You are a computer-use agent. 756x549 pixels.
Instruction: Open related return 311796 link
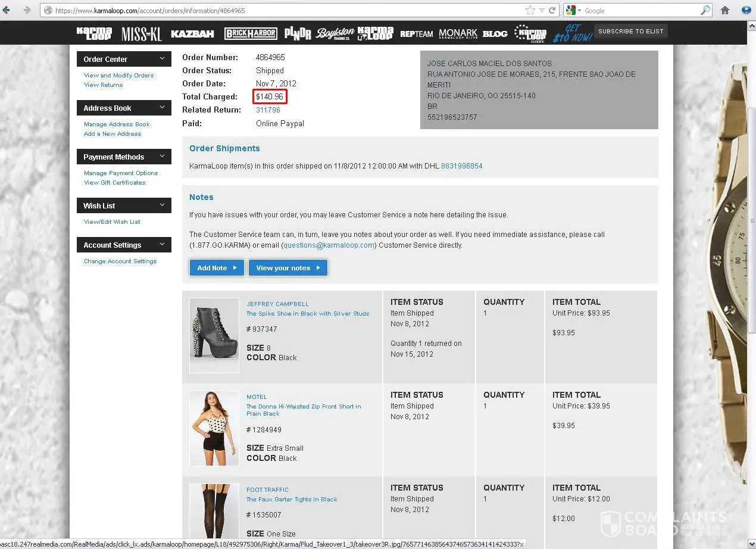point(268,110)
